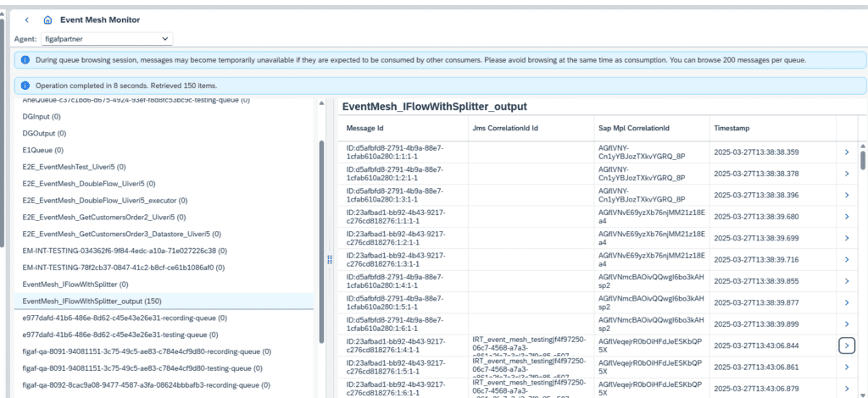Click message ID ending c276cd818276:1:5:1-1

coord(395,367)
